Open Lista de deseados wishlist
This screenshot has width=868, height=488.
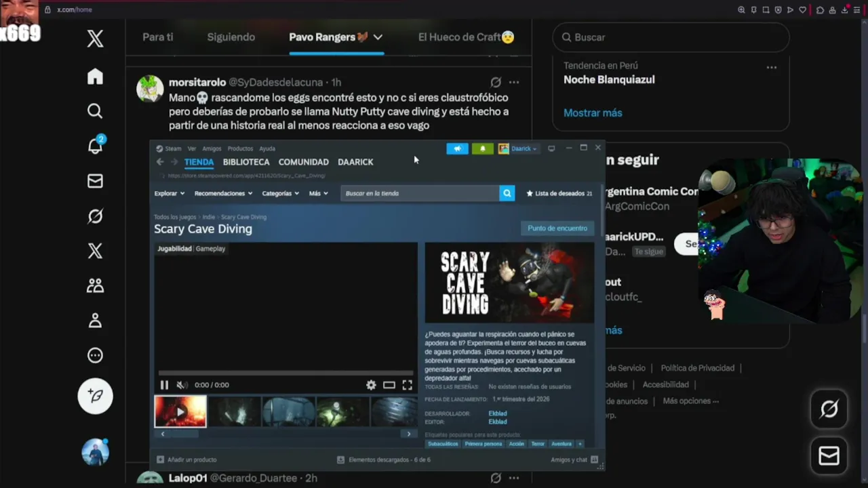click(559, 193)
